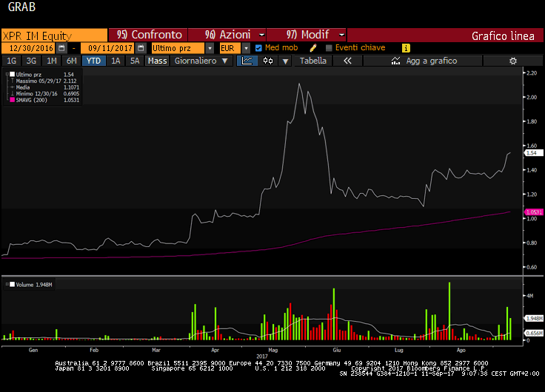Click the yellow info icon

pos(405,48)
